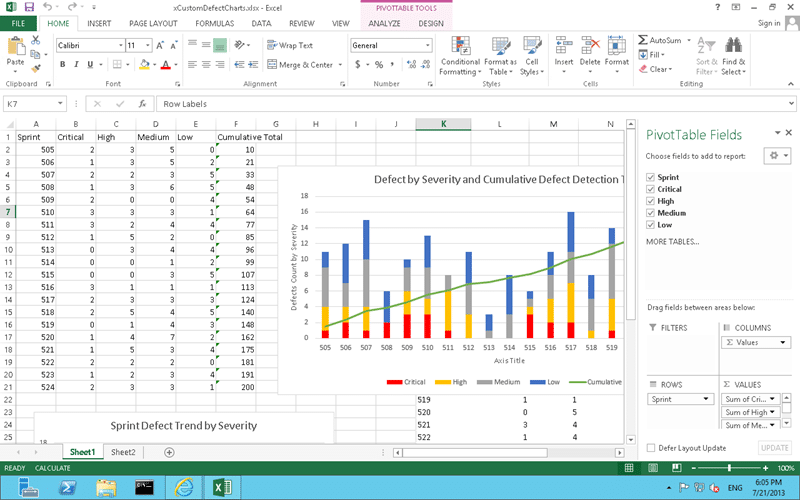Image resolution: width=800 pixels, height=500 pixels.
Task: Click the AutoSum sigma icon
Action: tap(642, 40)
